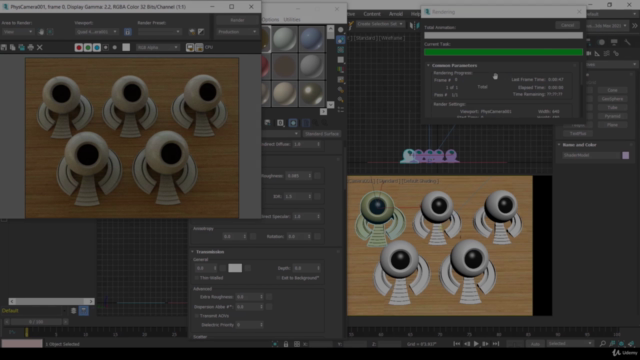Click the Plane primitive button

[x=612, y=125]
